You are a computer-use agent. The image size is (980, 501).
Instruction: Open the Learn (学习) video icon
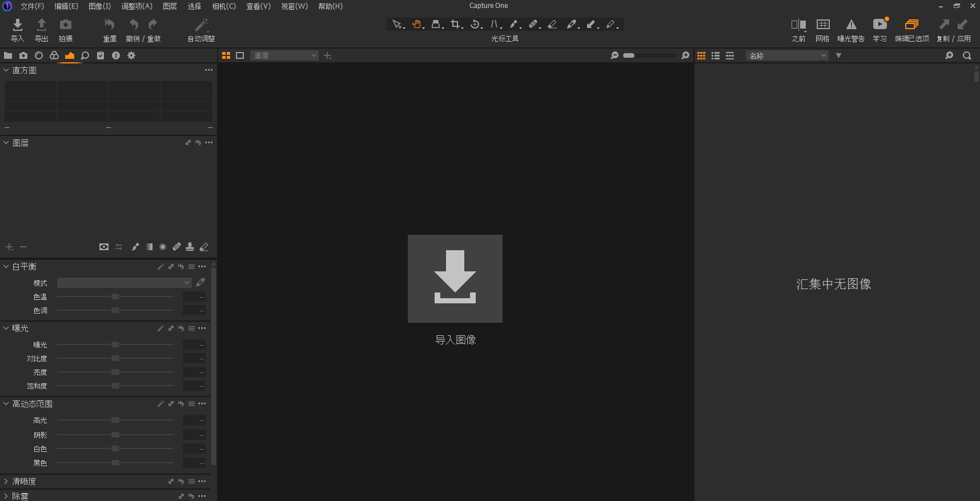pos(879,25)
